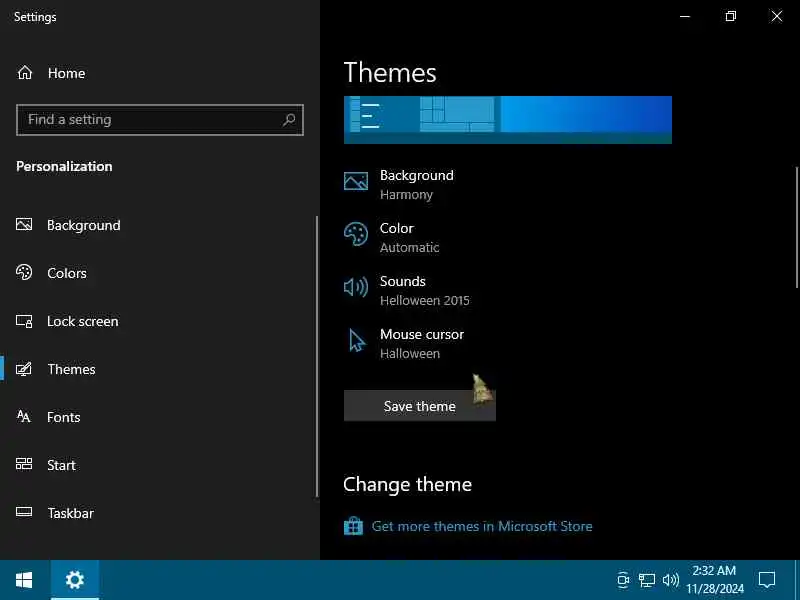The height and width of the screenshot is (600, 800).
Task: Restore down the Settings window
Action: tap(731, 16)
